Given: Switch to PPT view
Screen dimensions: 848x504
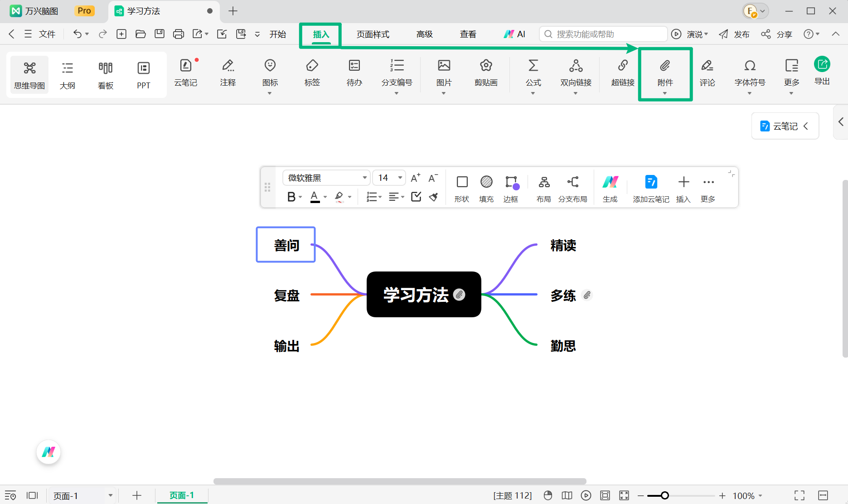Looking at the screenshot, I should [144, 75].
